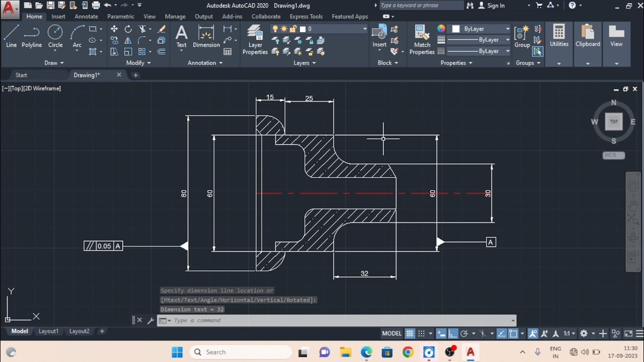Screen dimensions: 644x362
Task: Toggle group selection on/off in Groups panel
Action: pyautogui.click(x=538, y=51)
